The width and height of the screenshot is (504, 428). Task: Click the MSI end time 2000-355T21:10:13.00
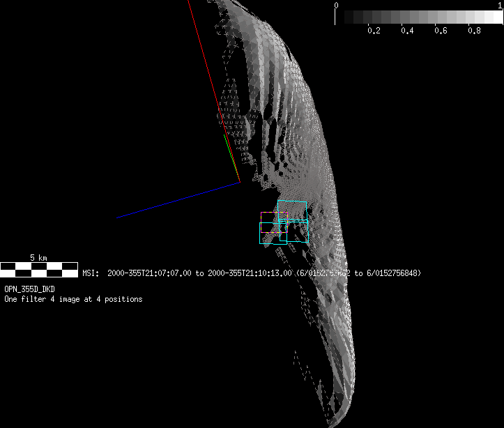pos(250,273)
